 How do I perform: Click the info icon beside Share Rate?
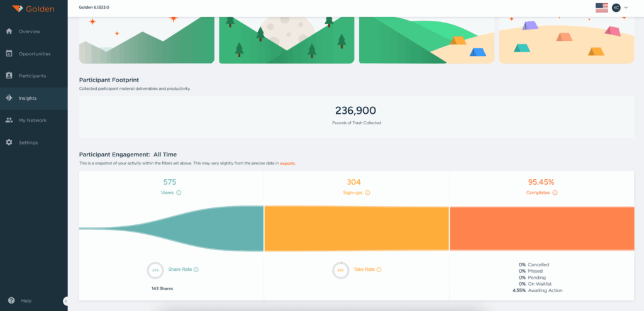click(196, 270)
